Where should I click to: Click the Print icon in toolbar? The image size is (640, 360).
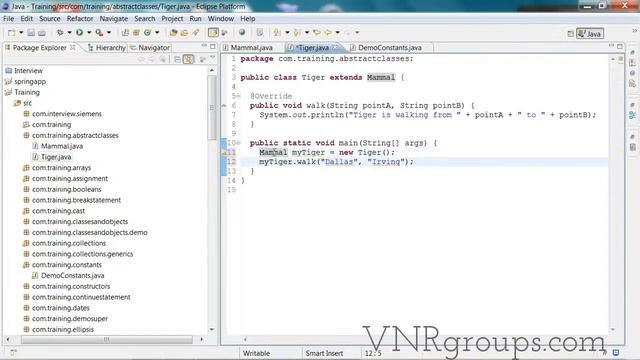tap(42, 33)
